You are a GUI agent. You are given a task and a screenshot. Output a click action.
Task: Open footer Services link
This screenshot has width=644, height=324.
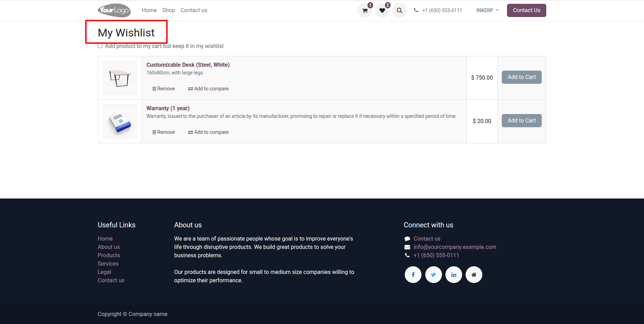coord(108,264)
